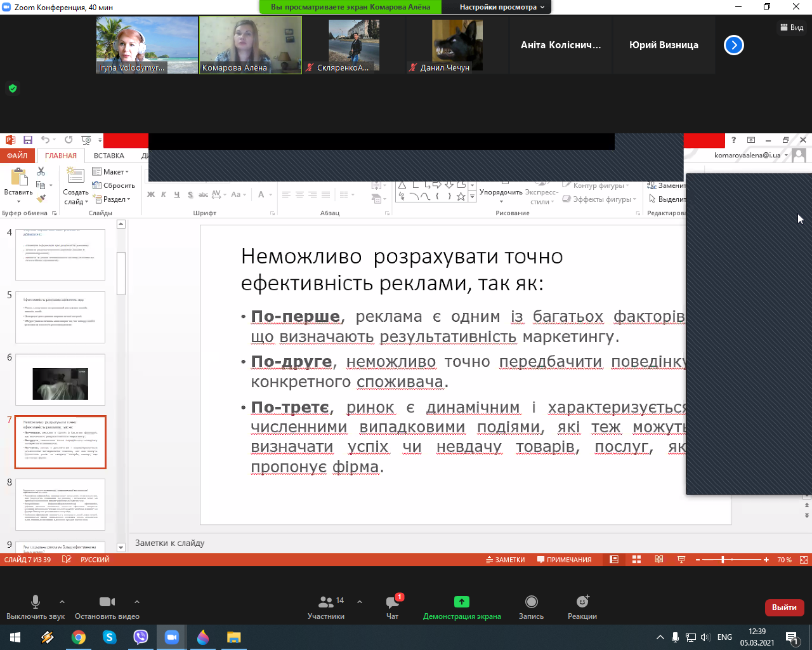The height and width of the screenshot is (650, 812).
Task: Start slideshow from quick access toolbar
Action: click(86, 140)
